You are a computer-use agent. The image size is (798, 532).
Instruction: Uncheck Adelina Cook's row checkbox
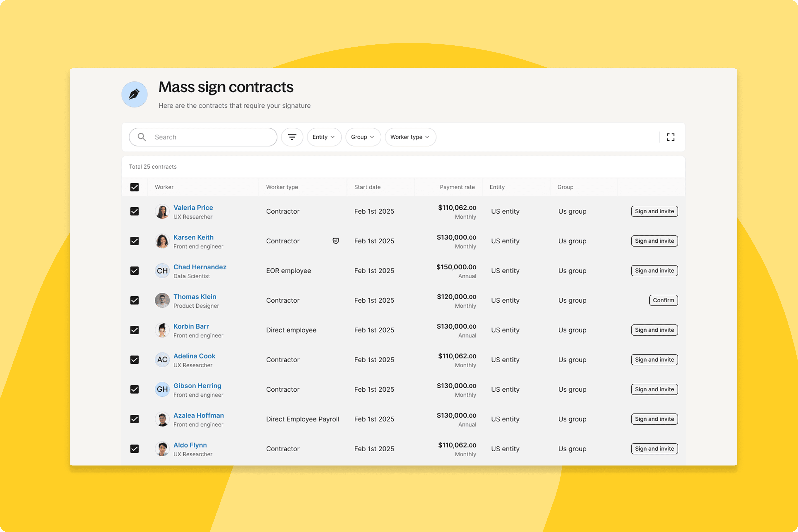(134, 360)
